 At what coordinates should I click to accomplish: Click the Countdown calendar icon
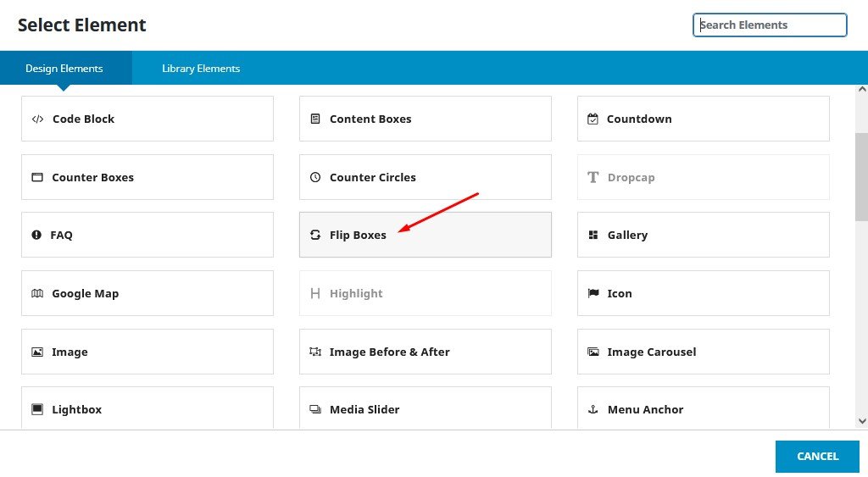pos(593,119)
